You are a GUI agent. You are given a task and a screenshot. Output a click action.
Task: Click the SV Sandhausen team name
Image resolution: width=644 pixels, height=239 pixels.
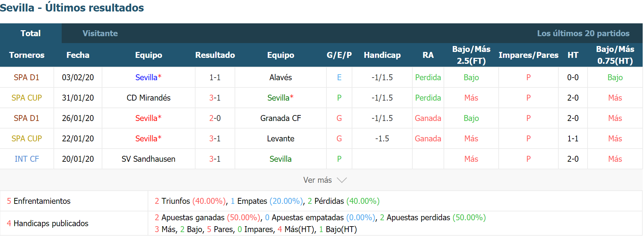148,159
